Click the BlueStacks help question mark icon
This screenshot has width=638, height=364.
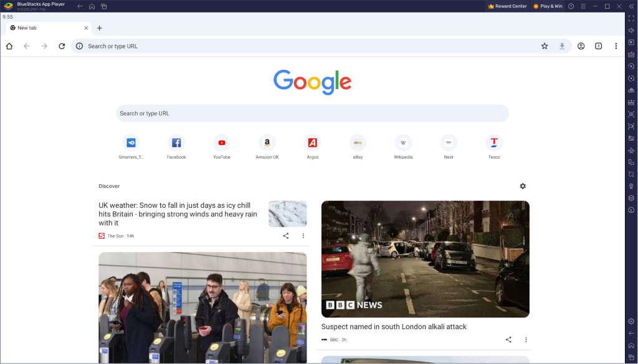point(571,6)
